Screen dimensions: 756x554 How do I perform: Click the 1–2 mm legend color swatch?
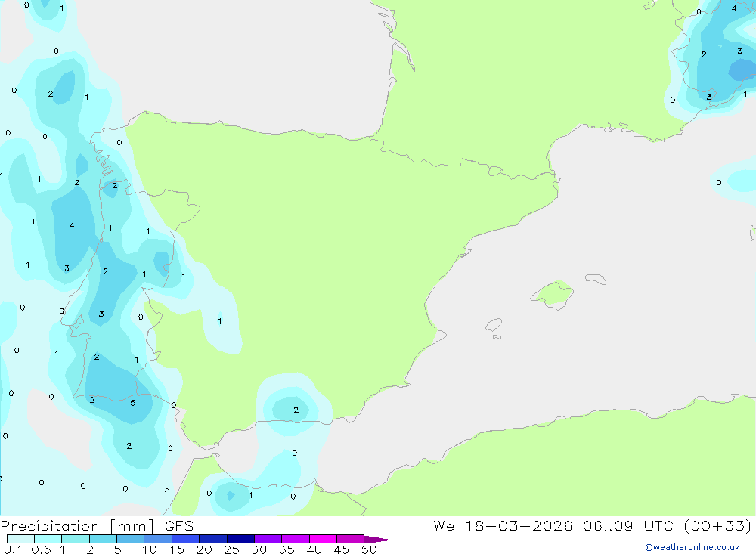75,539
